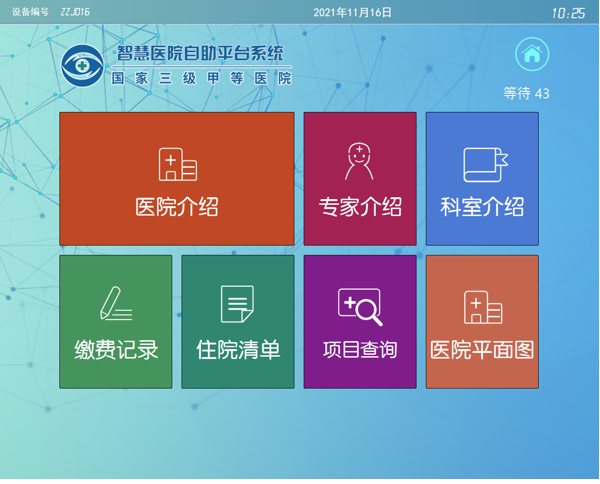Click the subtitle 国家三级甲等医院
The image size is (600, 484).
(x=202, y=78)
